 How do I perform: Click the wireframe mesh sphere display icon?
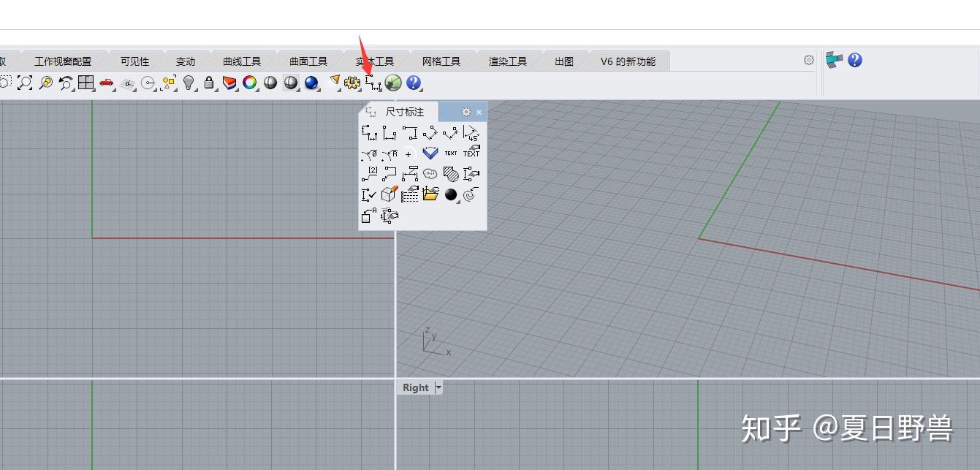coord(291,83)
